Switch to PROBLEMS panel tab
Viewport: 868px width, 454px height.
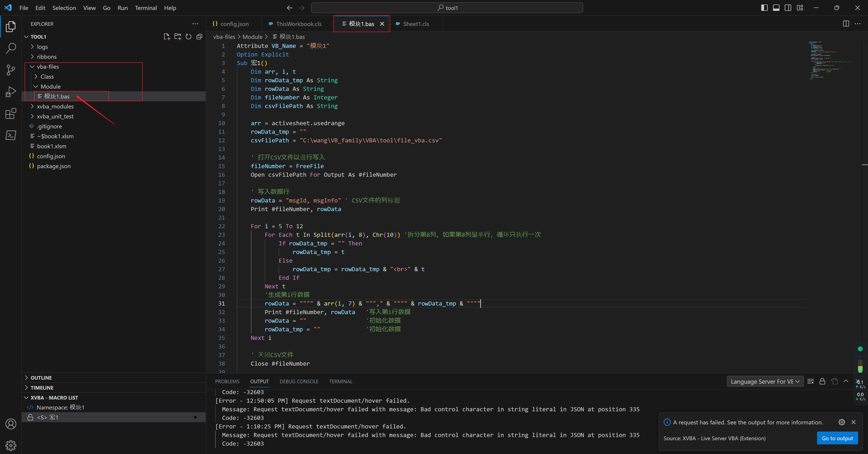[x=227, y=381]
